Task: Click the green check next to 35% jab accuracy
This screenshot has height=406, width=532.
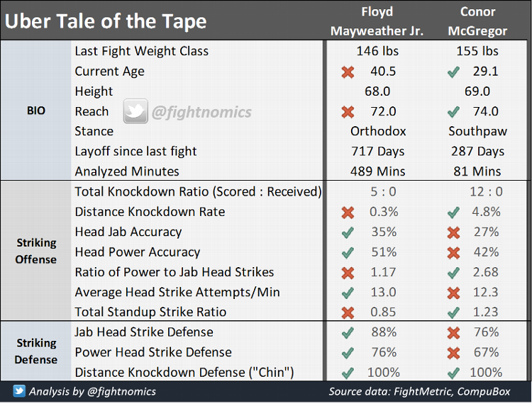Action: point(348,232)
